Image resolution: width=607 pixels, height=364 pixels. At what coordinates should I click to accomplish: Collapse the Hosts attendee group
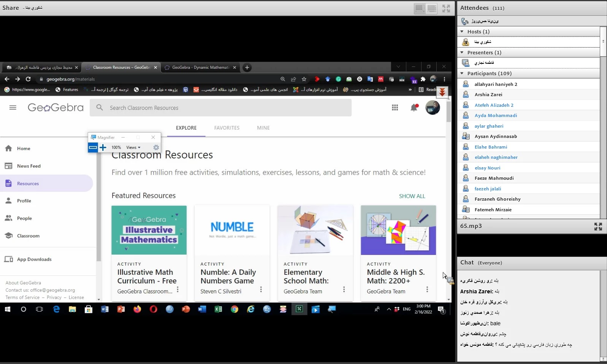point(462,32)
